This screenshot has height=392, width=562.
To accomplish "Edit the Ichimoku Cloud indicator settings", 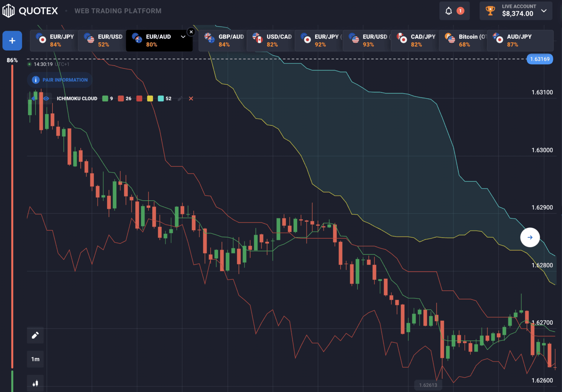I will tap(180, 99).
